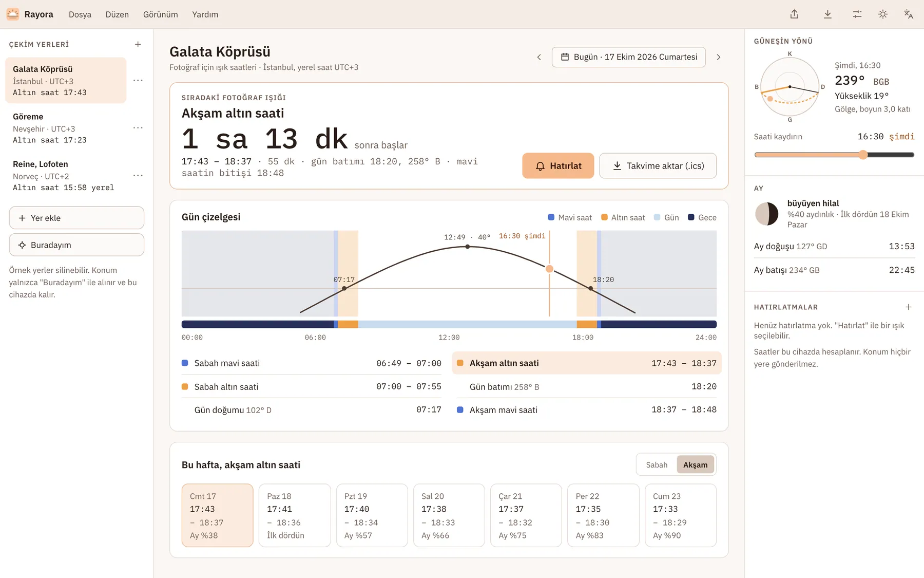This screenshot has height=578, width=924.
Task: Click the Rayora sunrise app logo
Action: (13, 14)
